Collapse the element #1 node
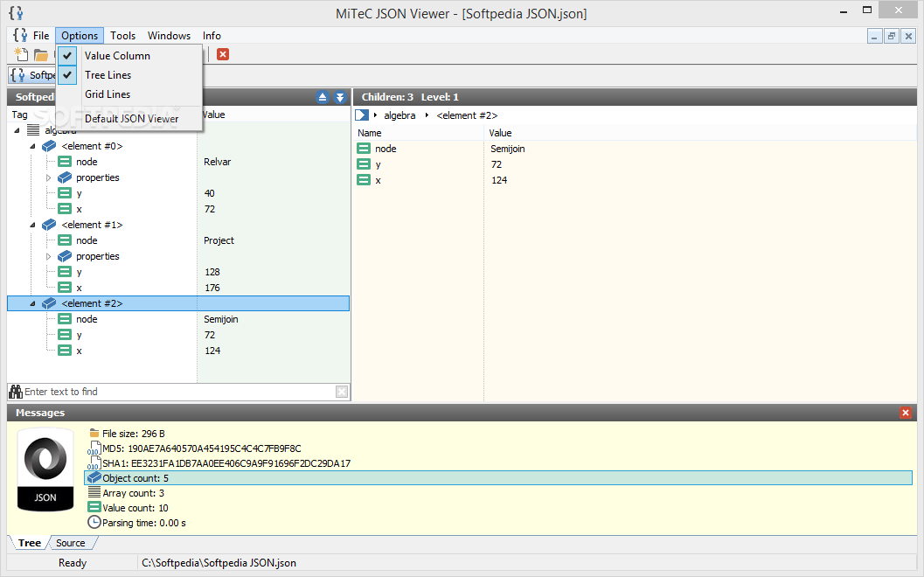Image resolution: width=924 pixels, height=577 pixels. pyautogui.click(x=33, y=226)
